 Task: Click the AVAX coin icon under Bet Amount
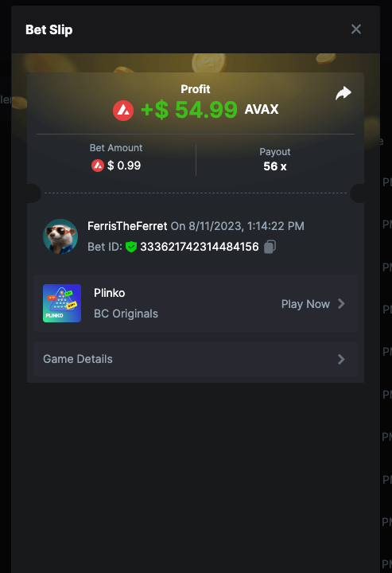click(x=98, y=166)
